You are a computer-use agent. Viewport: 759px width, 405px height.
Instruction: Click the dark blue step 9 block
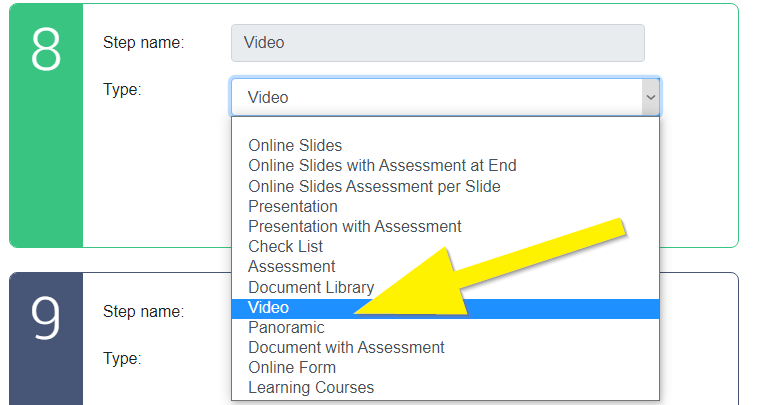(x=46, y=339)
